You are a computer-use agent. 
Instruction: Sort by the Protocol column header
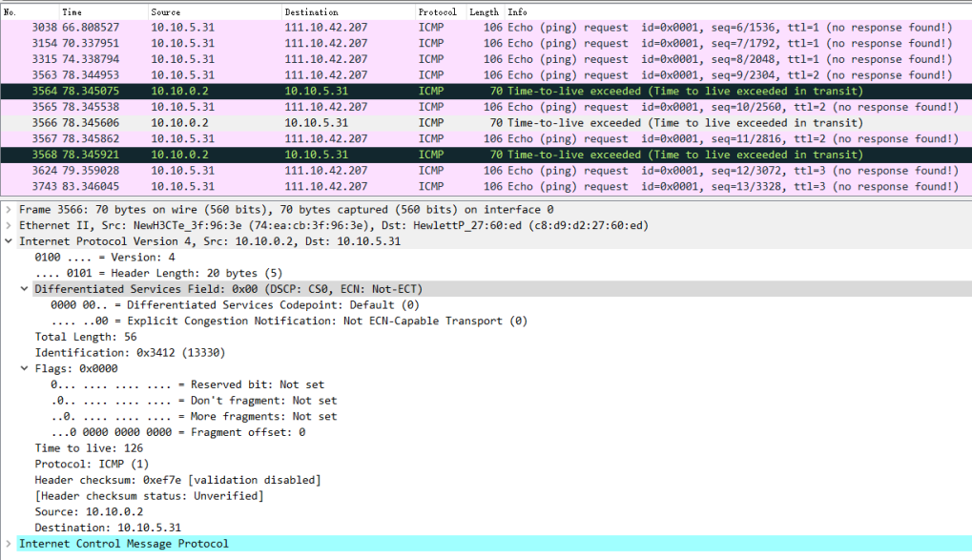(440, 11)
